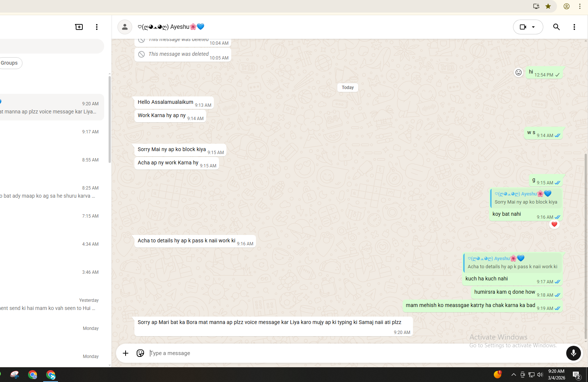Filter chats by Groups
The width and height of the screenshot is (588, 382).
tap(10, 63)
